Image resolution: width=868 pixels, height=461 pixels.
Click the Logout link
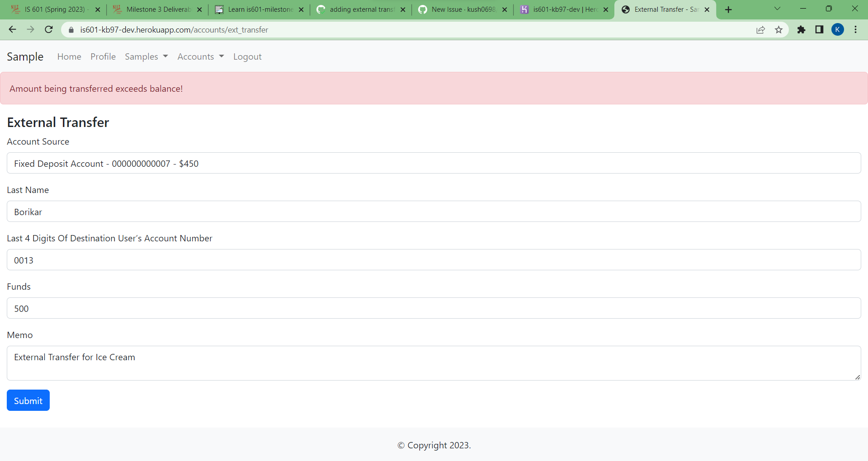pyautogui.click(x=247, y=56)
